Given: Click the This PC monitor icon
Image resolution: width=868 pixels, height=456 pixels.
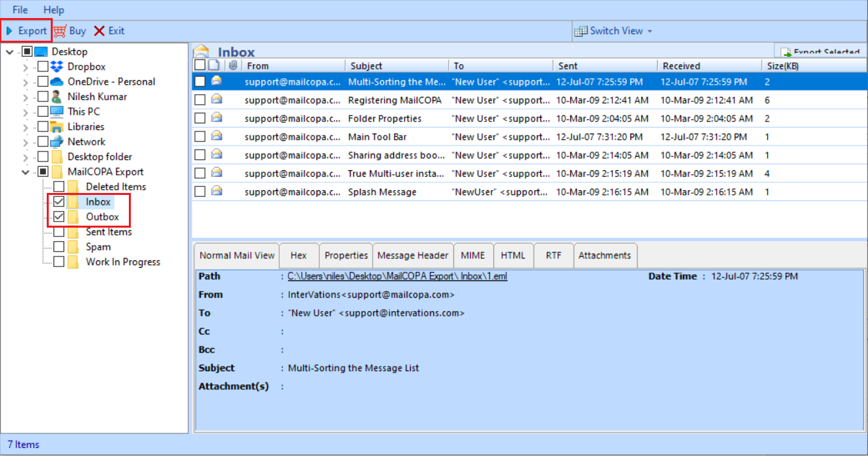Looking at the screenshot, I should coord(57,111).
